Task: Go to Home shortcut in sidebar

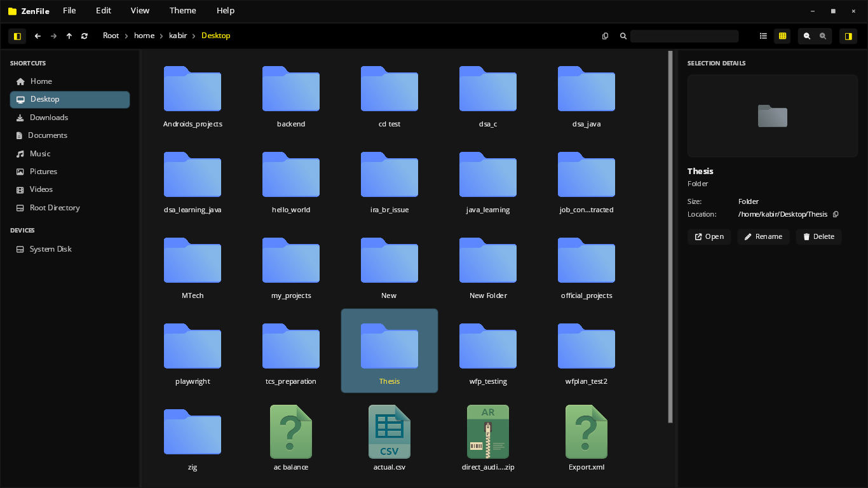Action: [70, 81]
